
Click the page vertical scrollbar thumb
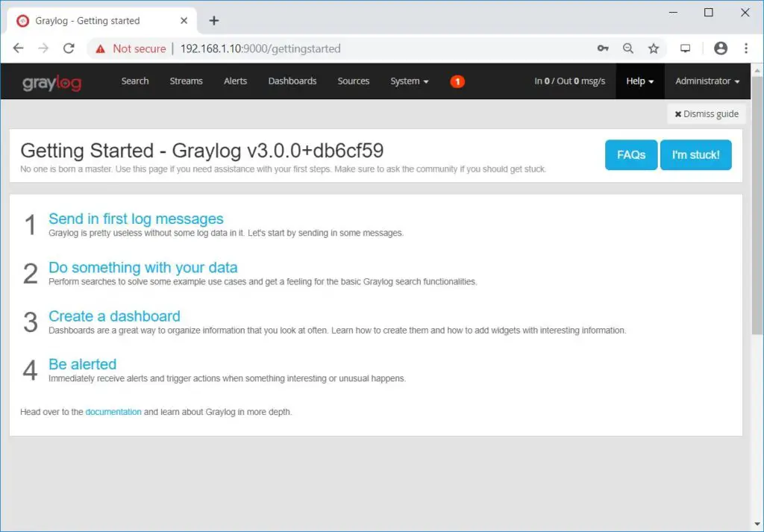[757, 204]
